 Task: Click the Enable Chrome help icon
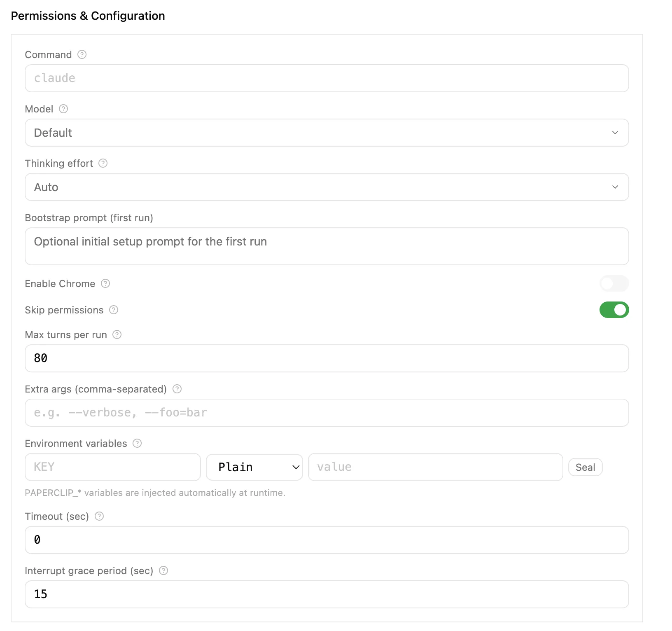point(105,283)
